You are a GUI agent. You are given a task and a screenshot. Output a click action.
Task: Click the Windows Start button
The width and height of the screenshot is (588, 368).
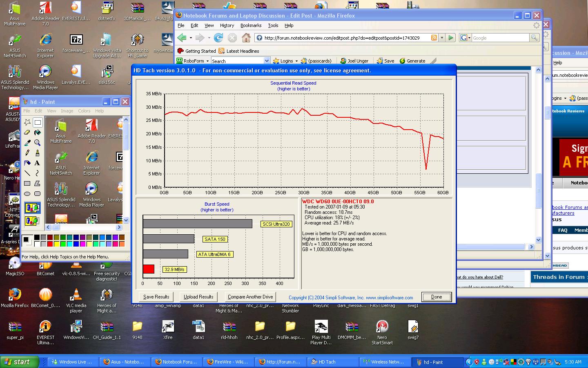[19, 362]
